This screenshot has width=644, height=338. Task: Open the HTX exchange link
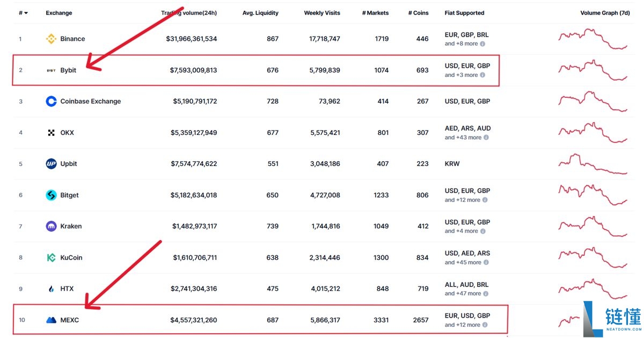click(67, 289)
